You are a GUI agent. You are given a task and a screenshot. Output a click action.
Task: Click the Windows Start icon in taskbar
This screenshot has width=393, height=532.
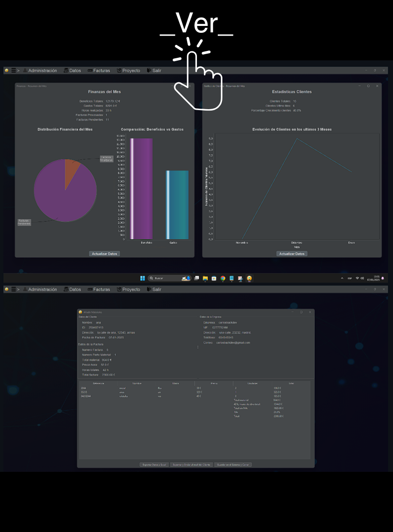coord(142,278)
